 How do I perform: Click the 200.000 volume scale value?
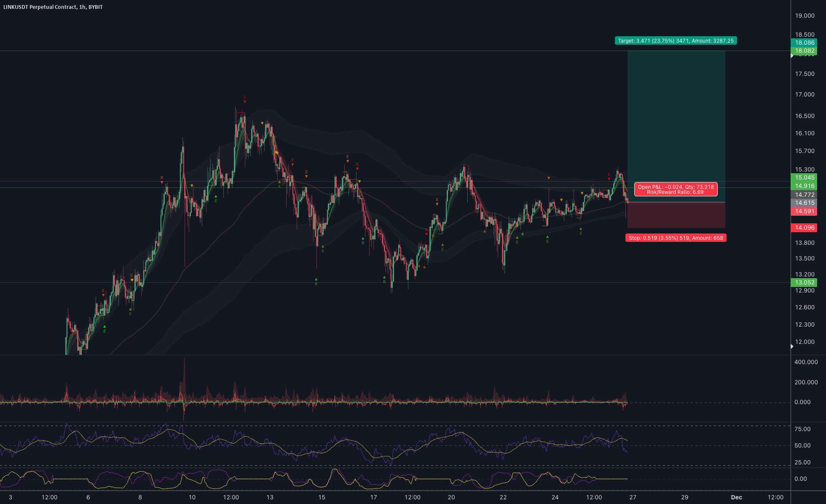[x=806, y=382]
